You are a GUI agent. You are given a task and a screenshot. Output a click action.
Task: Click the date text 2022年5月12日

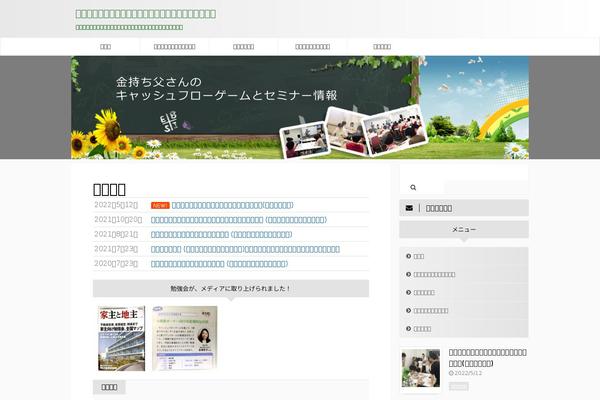click(116, 205)
